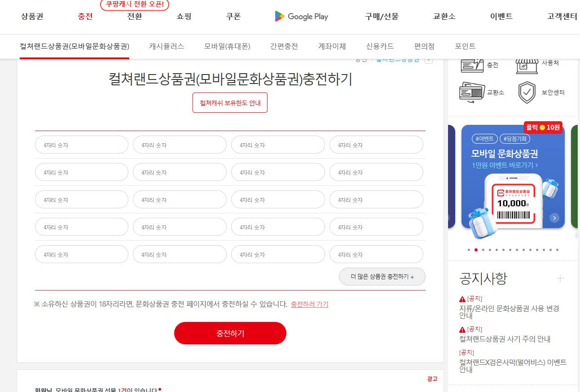This screenshot has height=392, width=580.
Task: Follow the 충전하러 가기 link
Action: click(310, 304)
